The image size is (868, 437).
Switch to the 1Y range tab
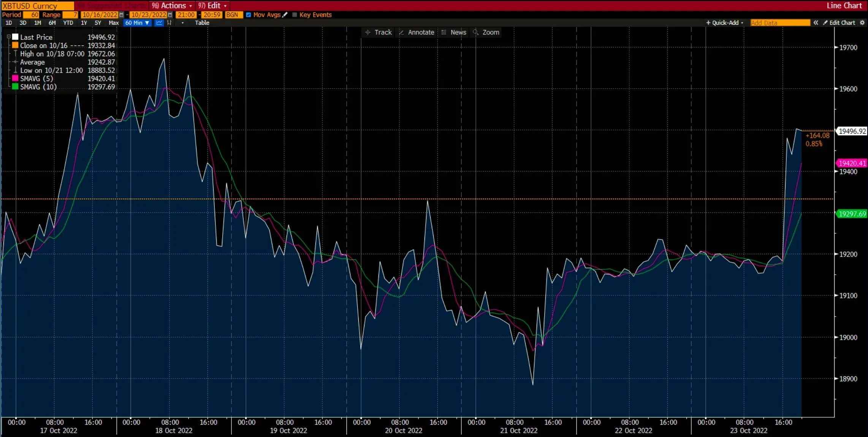tap(84, 23)
